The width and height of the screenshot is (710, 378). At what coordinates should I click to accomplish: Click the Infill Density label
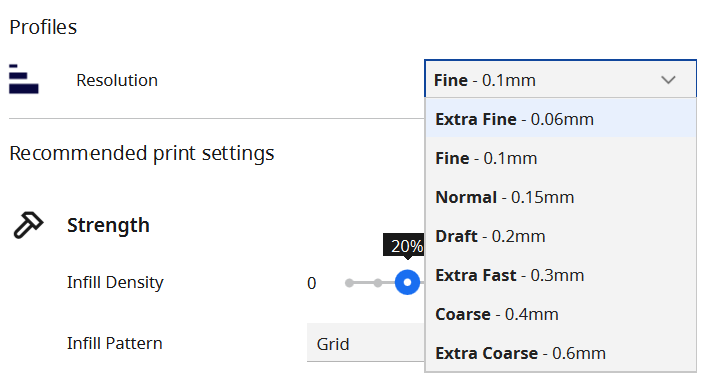pos(115,282)
